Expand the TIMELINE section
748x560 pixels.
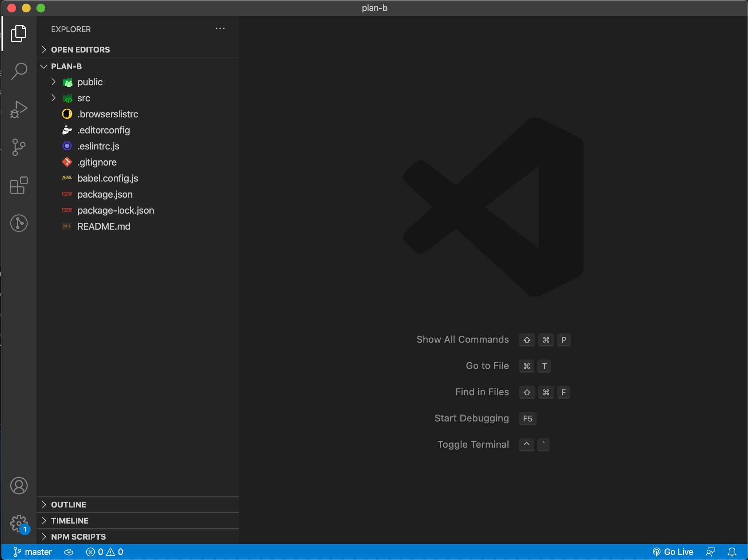click(138, 521)
